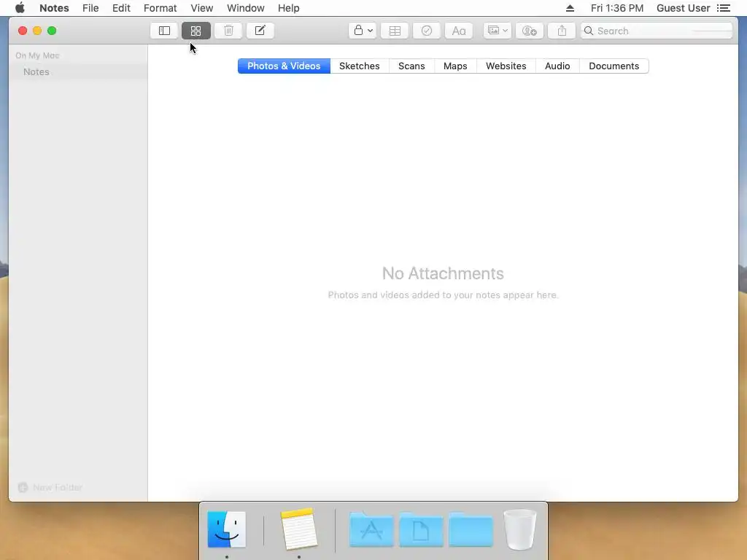Switch to the Maps tab
The width and height of the screenshot is (747, 560).
tap(455, 66)
